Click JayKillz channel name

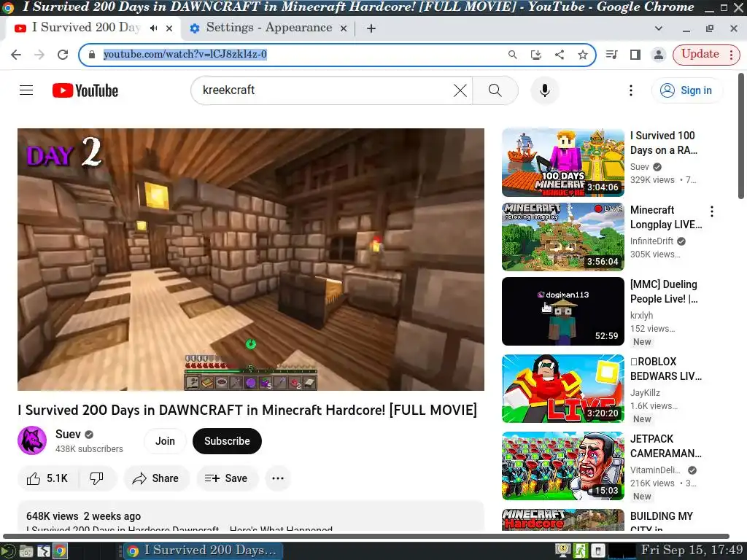[x=645, y=392]
